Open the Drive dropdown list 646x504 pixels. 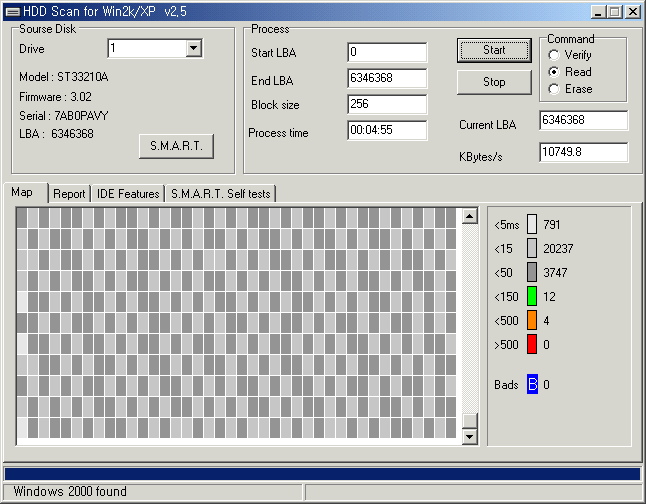point(193,48)
